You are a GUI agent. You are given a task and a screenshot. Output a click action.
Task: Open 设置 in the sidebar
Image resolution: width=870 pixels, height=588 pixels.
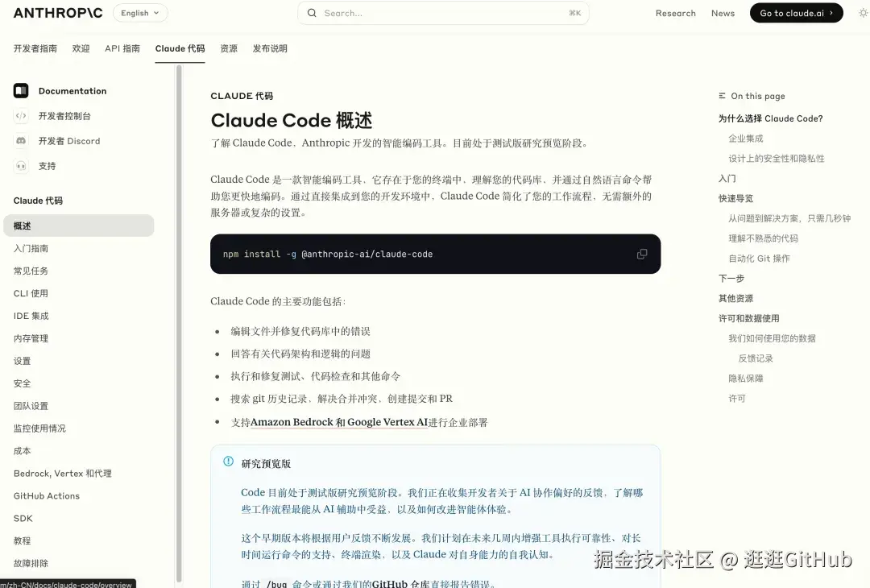(23, 361)
